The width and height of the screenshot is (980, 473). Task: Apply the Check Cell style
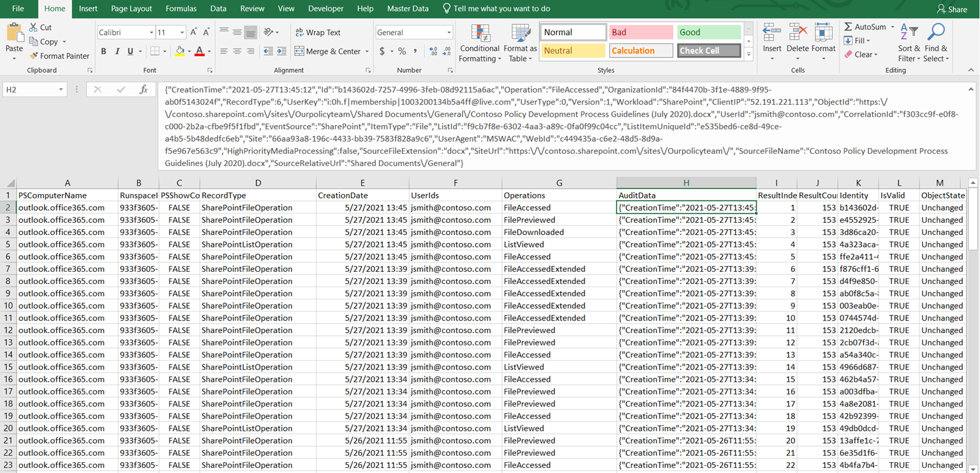(708, 50)
